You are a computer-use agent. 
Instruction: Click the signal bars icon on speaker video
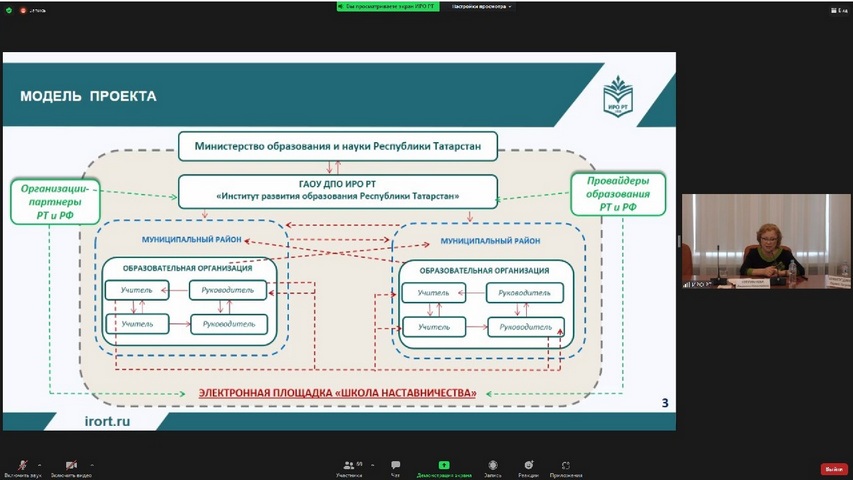[x=687, y=285]
